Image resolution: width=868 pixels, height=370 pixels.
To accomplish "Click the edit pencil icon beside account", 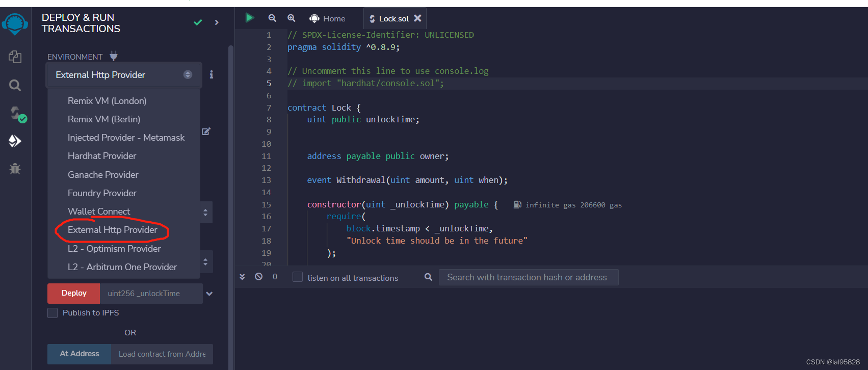I will tap(206, 131).
